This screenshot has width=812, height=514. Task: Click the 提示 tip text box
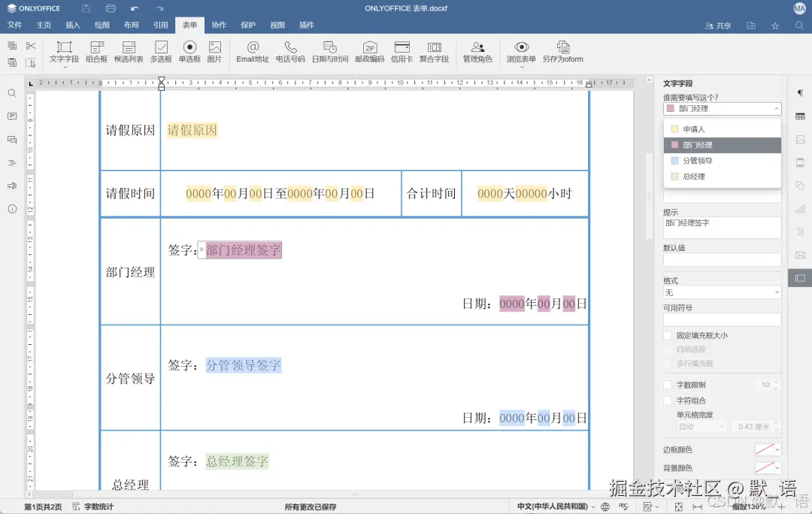coord(722,228)
